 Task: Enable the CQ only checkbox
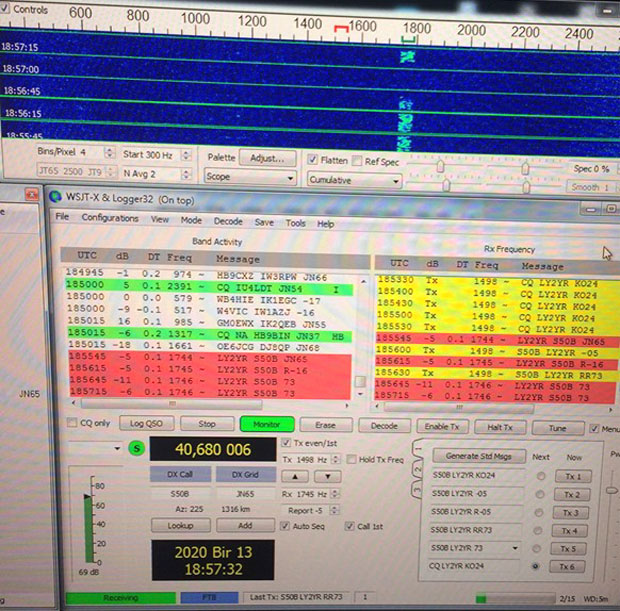(x=72, y=422)
